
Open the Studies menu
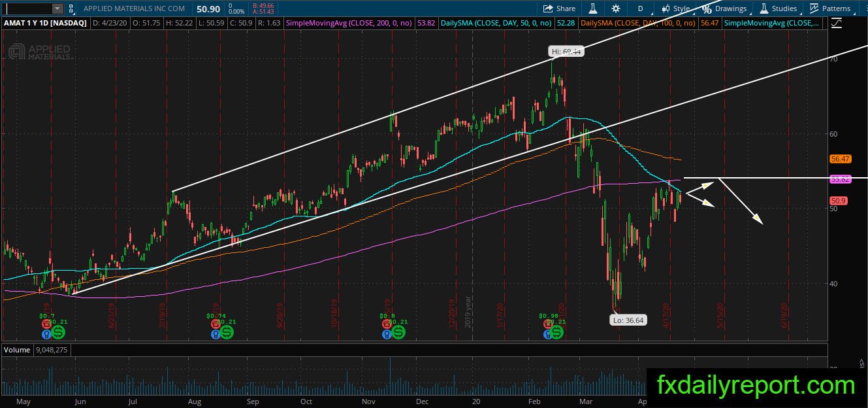click(x=778, y=8)
